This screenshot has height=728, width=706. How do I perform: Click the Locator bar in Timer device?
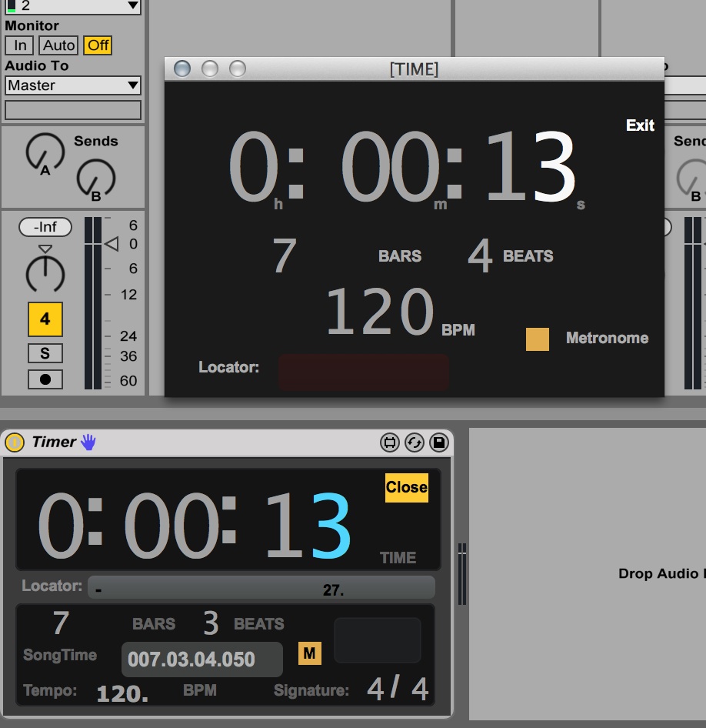pos(261,588)
